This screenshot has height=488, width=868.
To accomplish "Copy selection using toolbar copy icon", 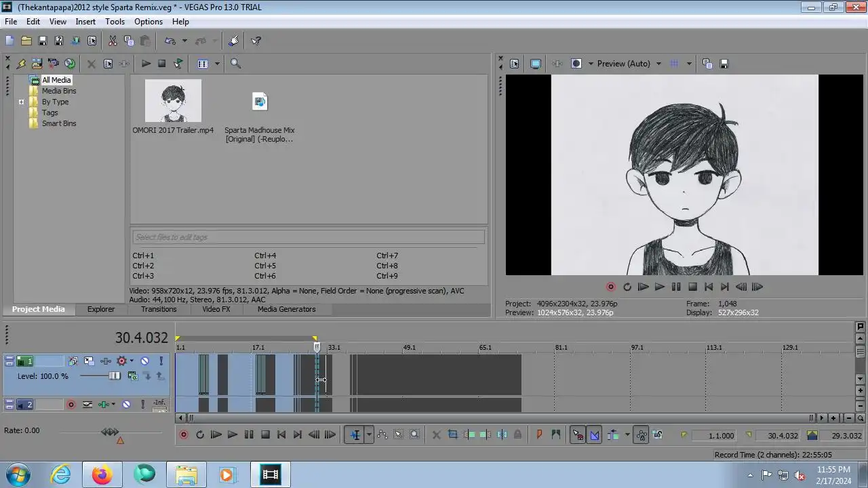I will click(129, 41).
